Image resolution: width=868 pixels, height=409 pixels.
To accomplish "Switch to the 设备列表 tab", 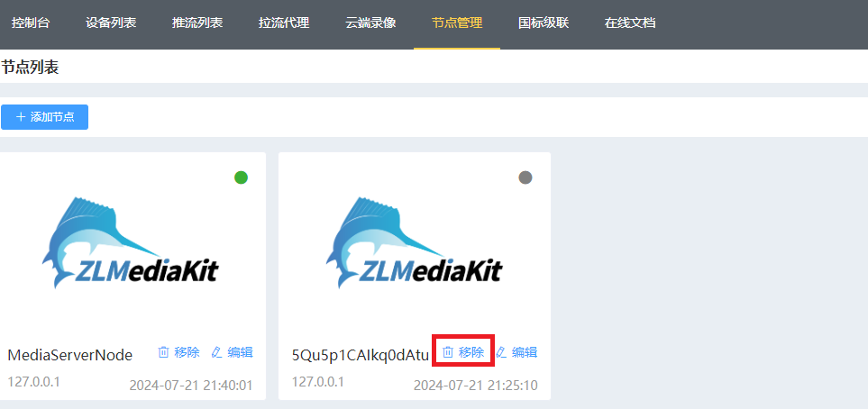I will (111, 23).
